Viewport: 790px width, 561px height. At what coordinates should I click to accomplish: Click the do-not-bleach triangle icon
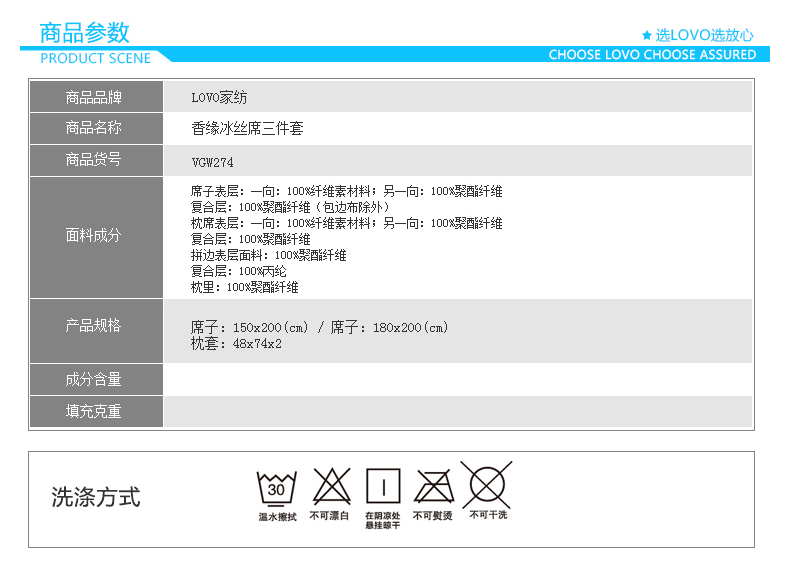332,486
